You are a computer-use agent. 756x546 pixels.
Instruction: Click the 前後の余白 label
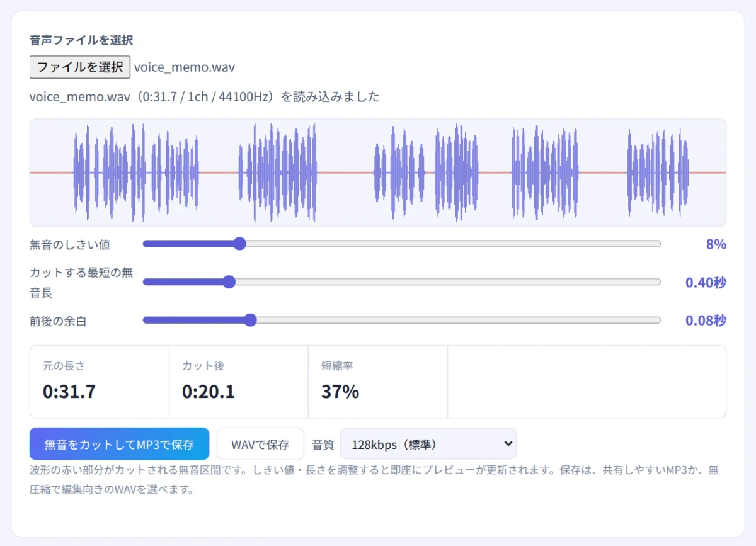point(58,321)
